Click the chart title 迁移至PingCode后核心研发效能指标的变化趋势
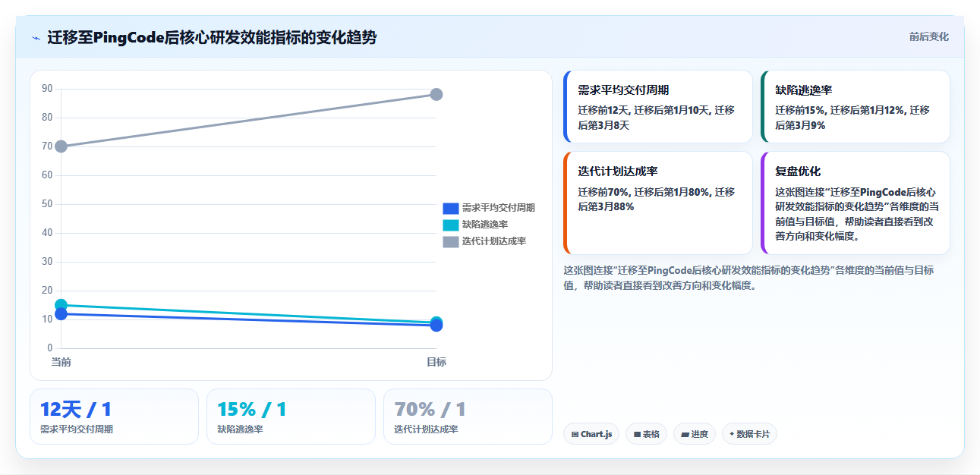The width and height of the screenshot is (980, 475). [x=212, y=37]
